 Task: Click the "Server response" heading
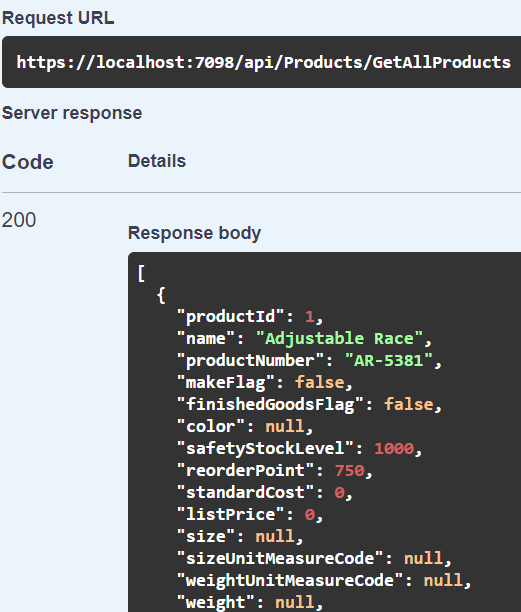pyautogui.click(x=72, y=113)
